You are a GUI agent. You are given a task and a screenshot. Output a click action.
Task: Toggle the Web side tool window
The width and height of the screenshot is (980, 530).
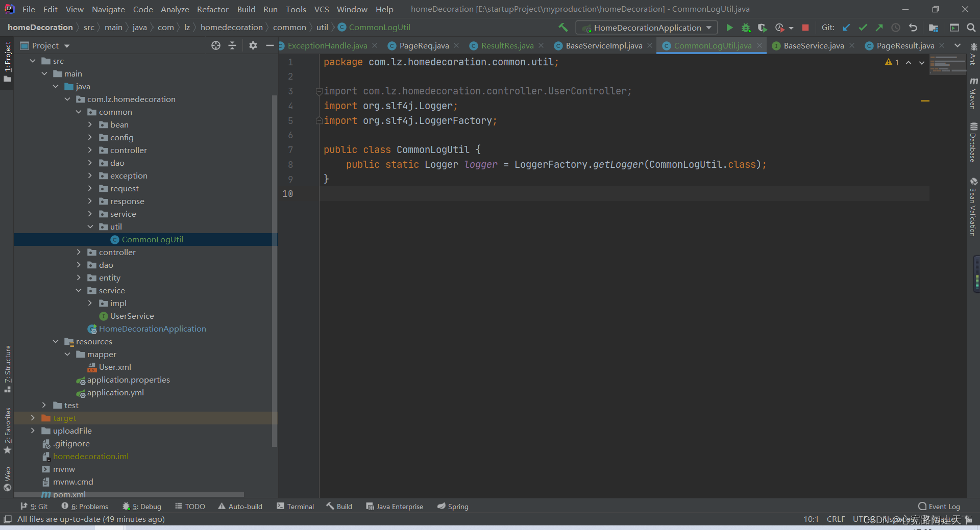point(7,479)
